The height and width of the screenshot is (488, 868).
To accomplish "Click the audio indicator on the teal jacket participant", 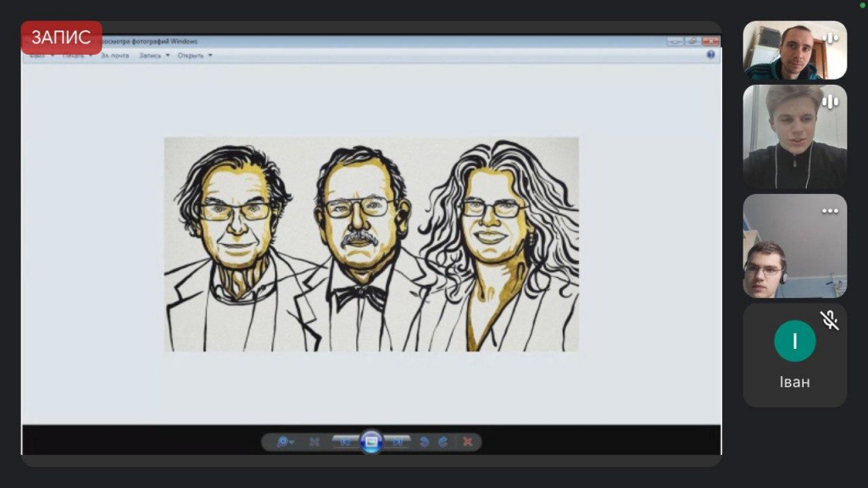I will (830, 38).
